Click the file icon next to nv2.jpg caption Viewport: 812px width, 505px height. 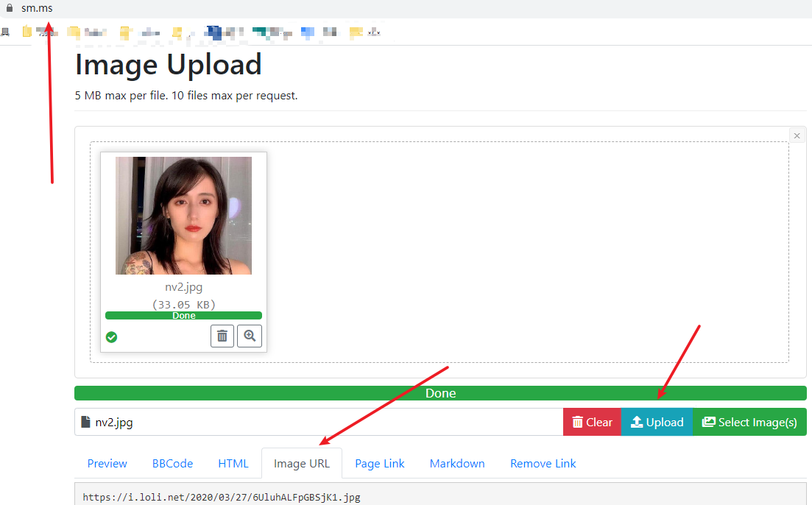tap(86, 422)
